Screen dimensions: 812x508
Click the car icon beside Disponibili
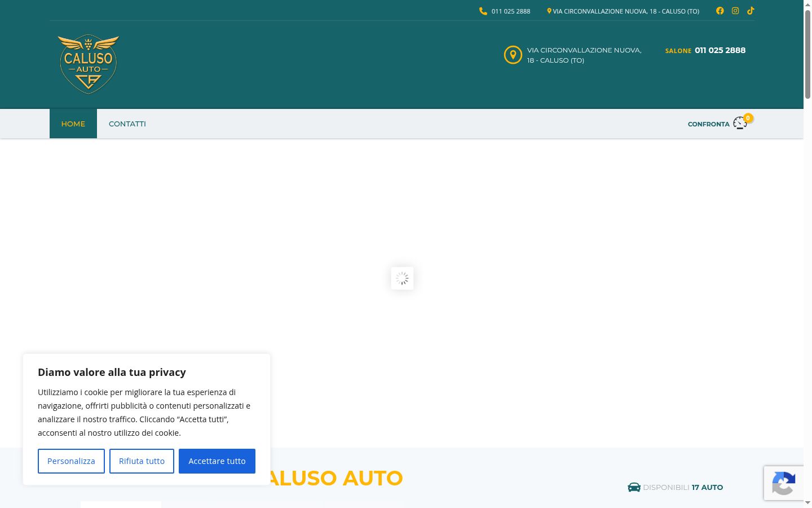(634, 487)
